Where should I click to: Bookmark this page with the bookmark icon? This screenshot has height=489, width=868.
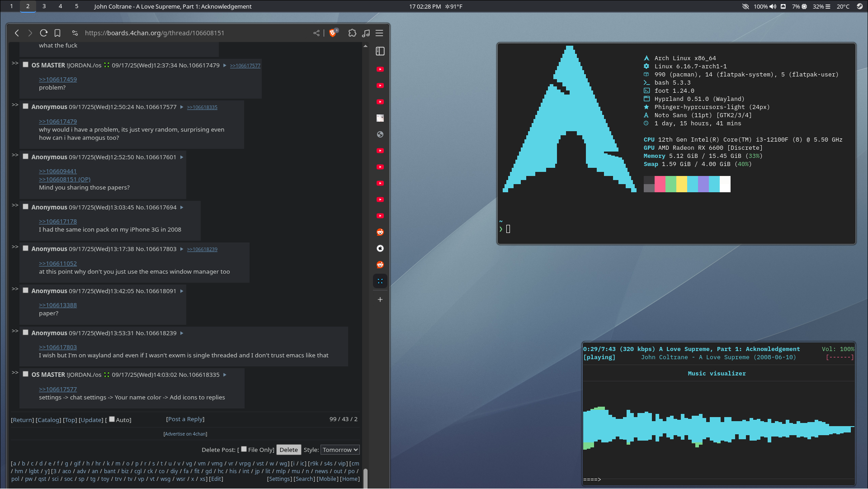tap(57, 33)
